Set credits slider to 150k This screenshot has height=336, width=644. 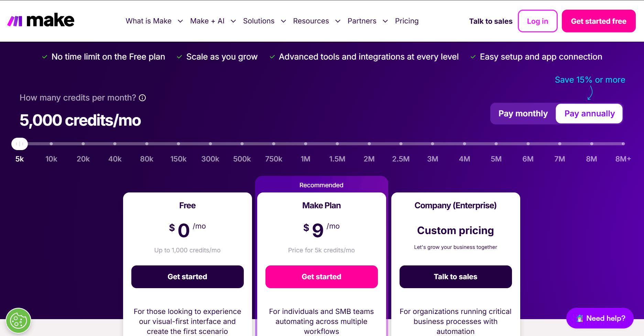pyautogui.click(x=178, y=144)
